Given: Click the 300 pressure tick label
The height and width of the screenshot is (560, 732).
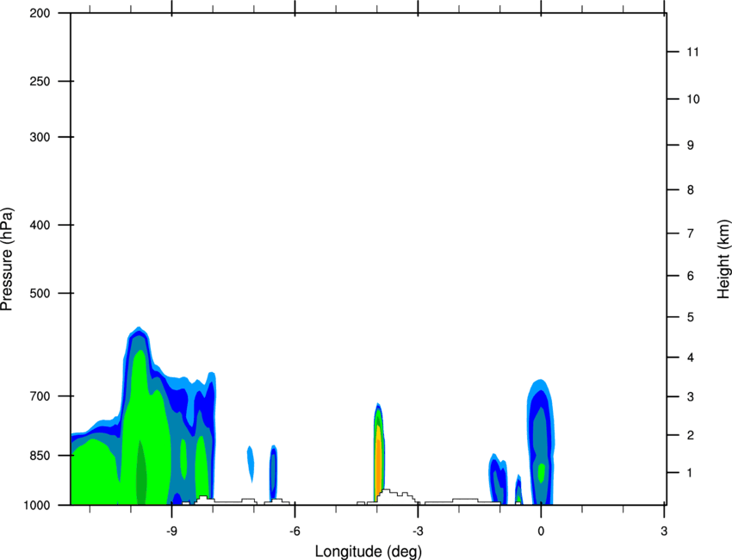Looking at the screenshot, I should click(40, 137).
